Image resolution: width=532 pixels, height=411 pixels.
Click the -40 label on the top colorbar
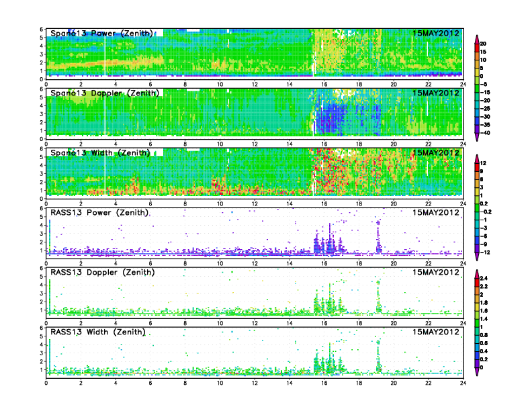[485, 133]
